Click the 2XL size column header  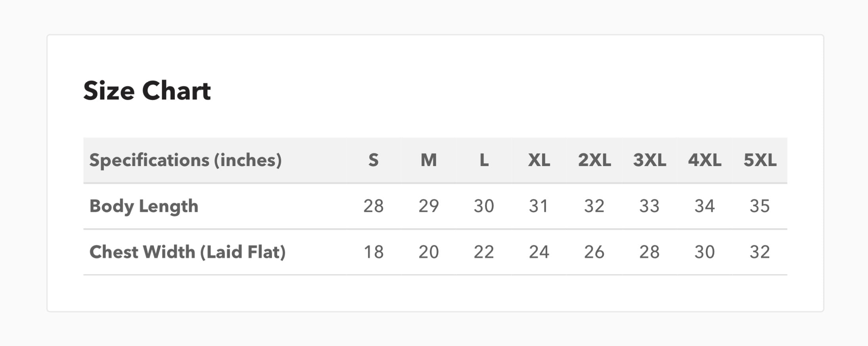[x=594, y=160]
